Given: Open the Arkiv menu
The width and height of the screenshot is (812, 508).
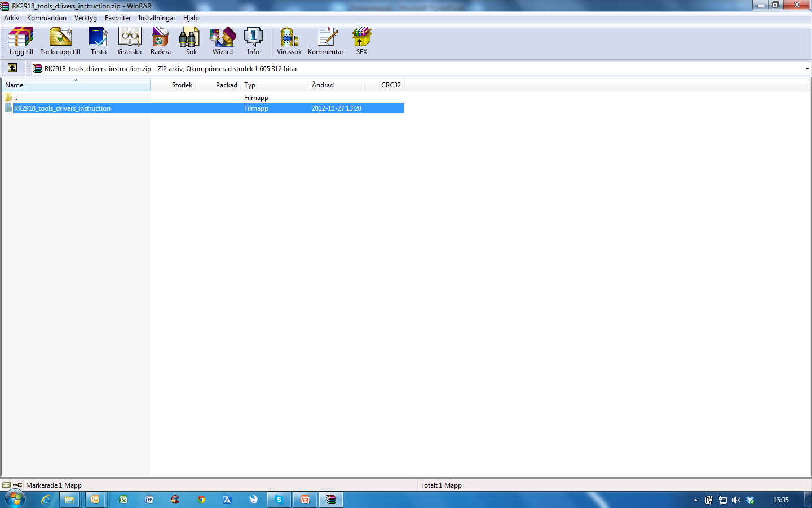Looking at the screenshot, I should [x=12, y=18].
